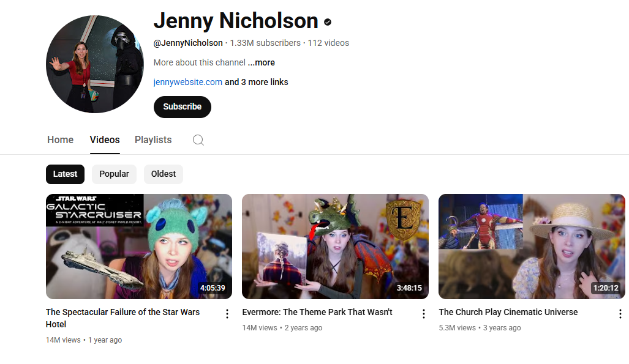
Task: Switch to the Home tab
Action: (60, 139)
